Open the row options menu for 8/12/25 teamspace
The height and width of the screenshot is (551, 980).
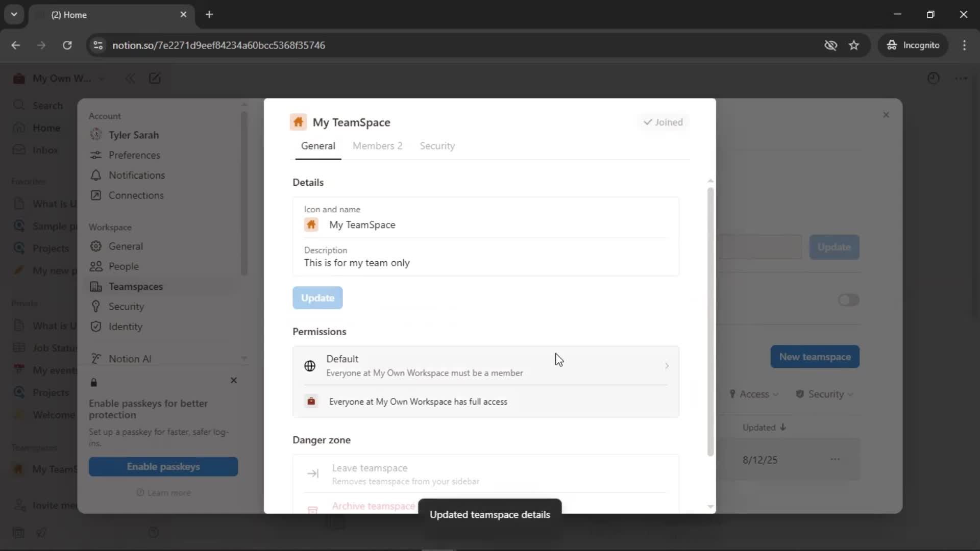point(835,460)
